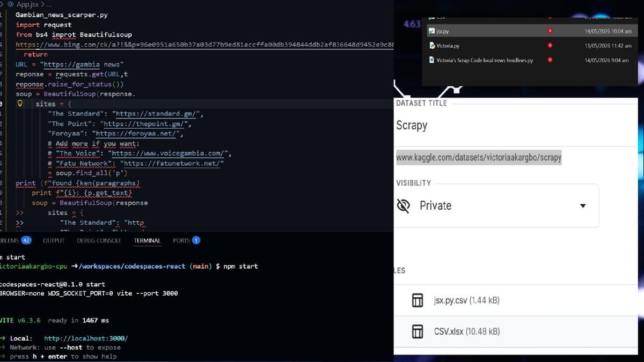Click the 'VISIBILITY' label
This screenshot has height=362, width=644.
[413, 183]
